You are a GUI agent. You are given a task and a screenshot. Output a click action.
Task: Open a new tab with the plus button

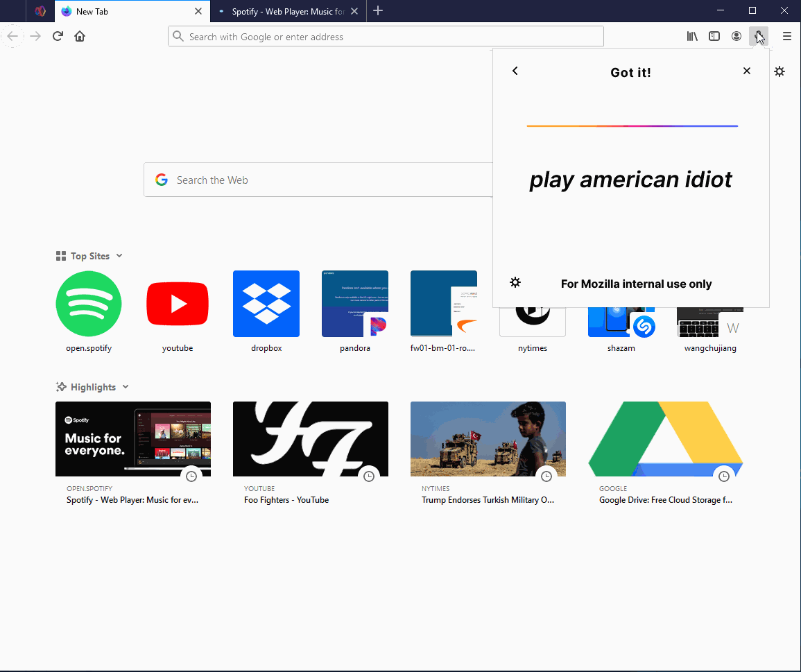(378, 10)
